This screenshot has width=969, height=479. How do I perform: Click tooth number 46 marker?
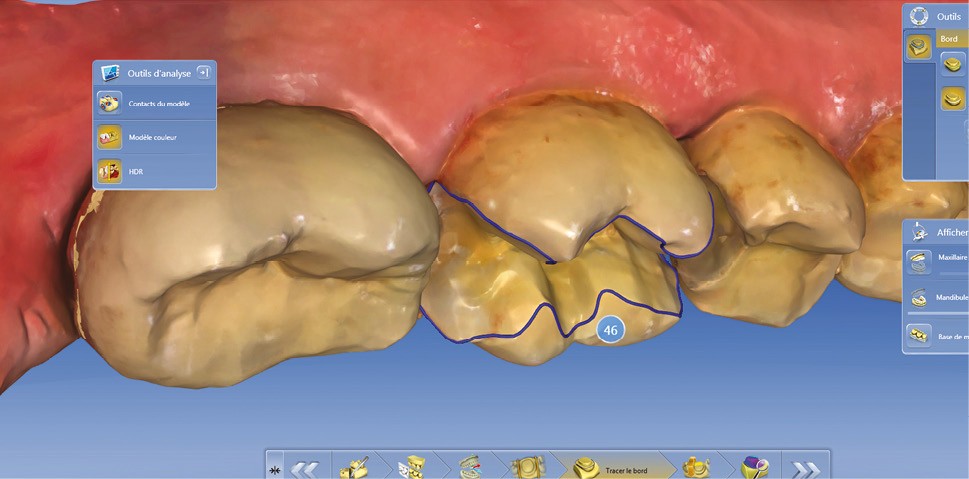pos(610,329)
